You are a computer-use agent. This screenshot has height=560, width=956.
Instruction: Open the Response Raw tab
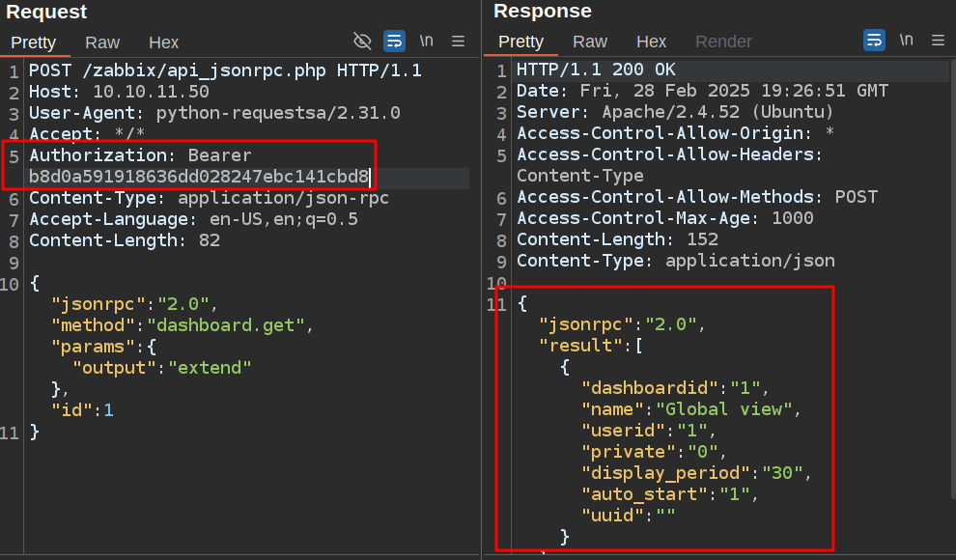click(590, 42)
